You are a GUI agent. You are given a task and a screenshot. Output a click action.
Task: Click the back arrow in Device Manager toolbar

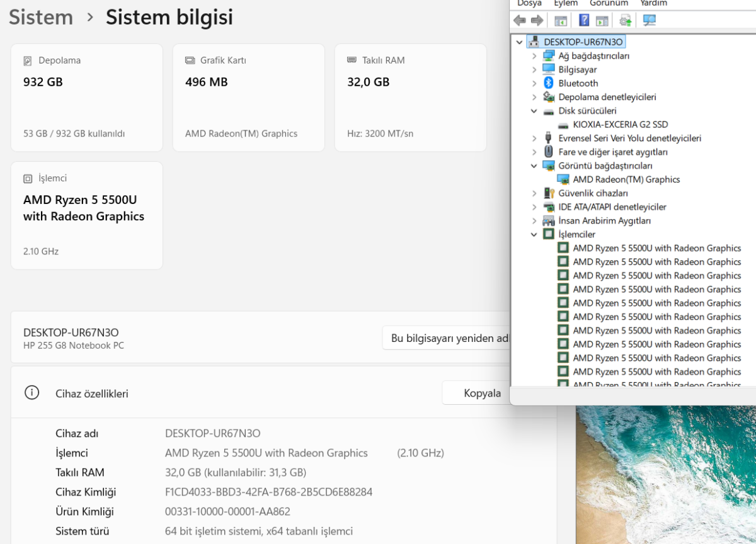point(520,21)
